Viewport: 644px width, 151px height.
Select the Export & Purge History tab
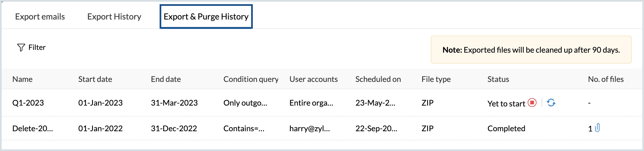tap(206, 17)
